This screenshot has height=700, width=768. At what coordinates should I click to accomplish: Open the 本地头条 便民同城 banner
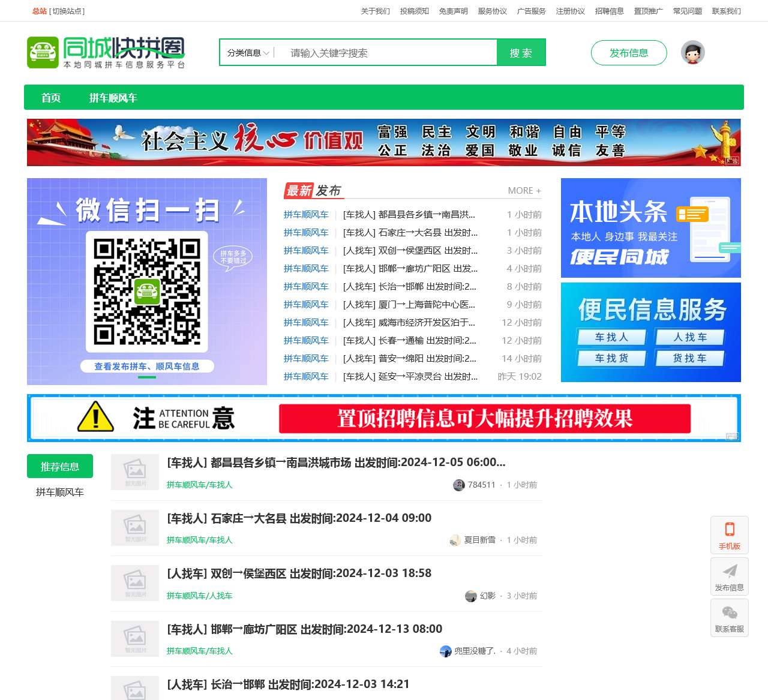click(x=651, y=228)
